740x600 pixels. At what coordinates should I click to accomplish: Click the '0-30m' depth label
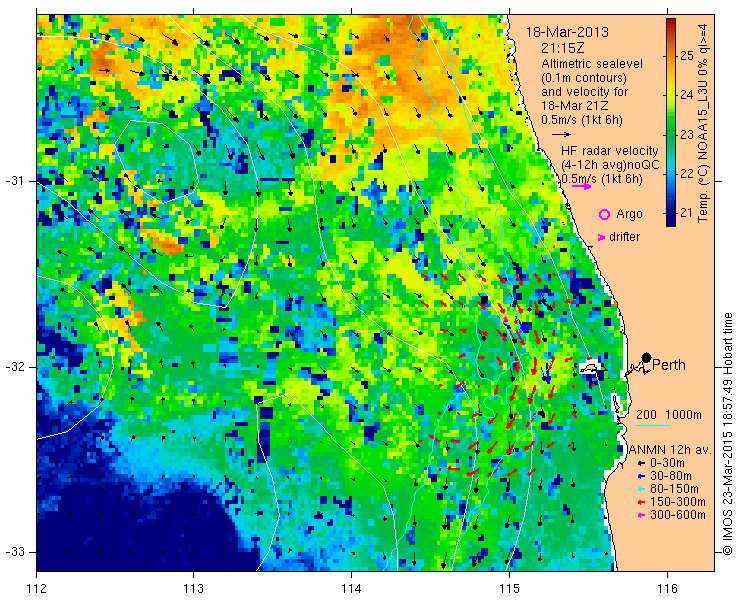point(667,464)
